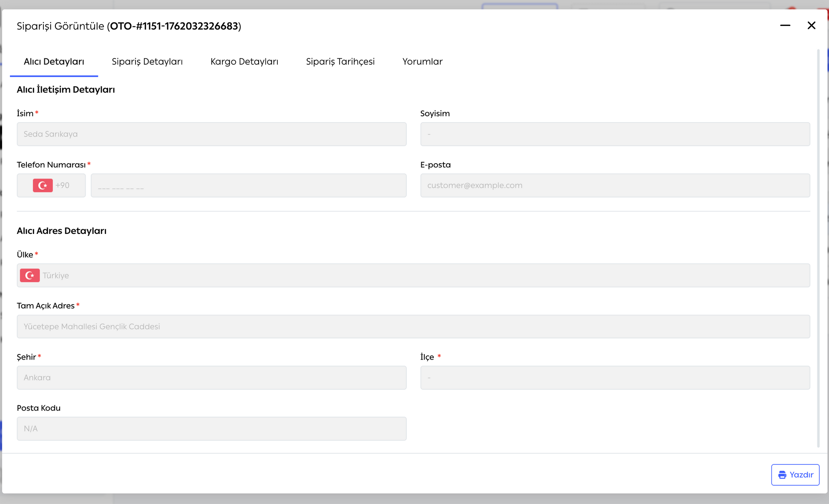Open the Ülke Türkiye dropdown
The image size is (829, 504).
tap(413, 275)
